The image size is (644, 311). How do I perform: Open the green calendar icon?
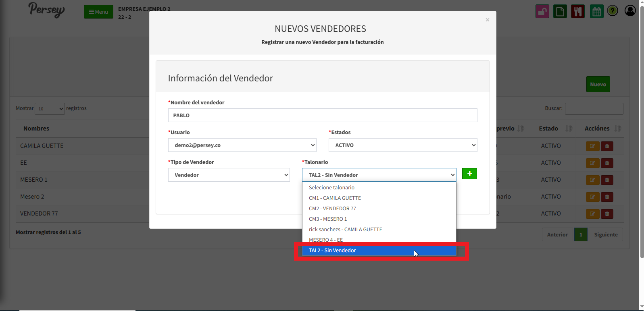(x=596, y=11)
